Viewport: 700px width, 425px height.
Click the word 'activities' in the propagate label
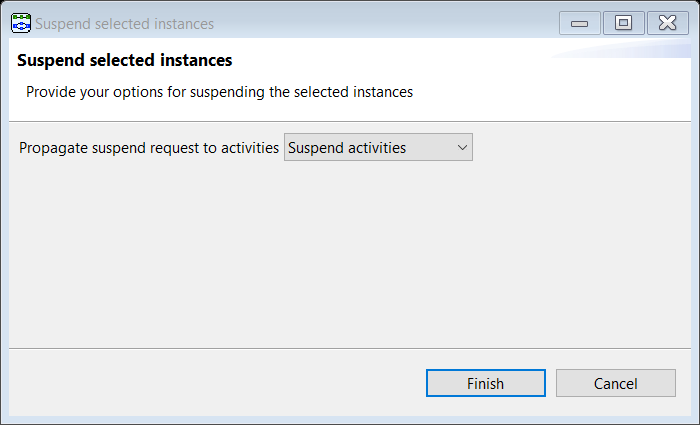[250, 148]
